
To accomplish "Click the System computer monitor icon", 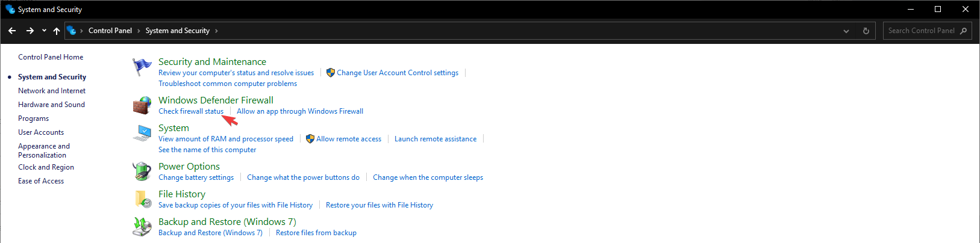I will (142, 133).
